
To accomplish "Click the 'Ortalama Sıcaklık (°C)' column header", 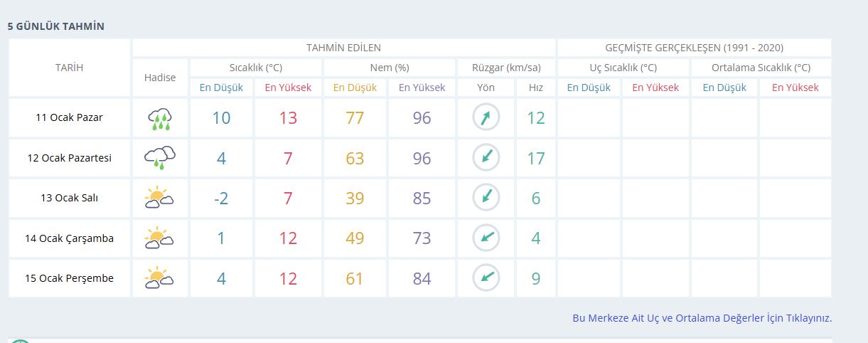I will coord(761,68).
